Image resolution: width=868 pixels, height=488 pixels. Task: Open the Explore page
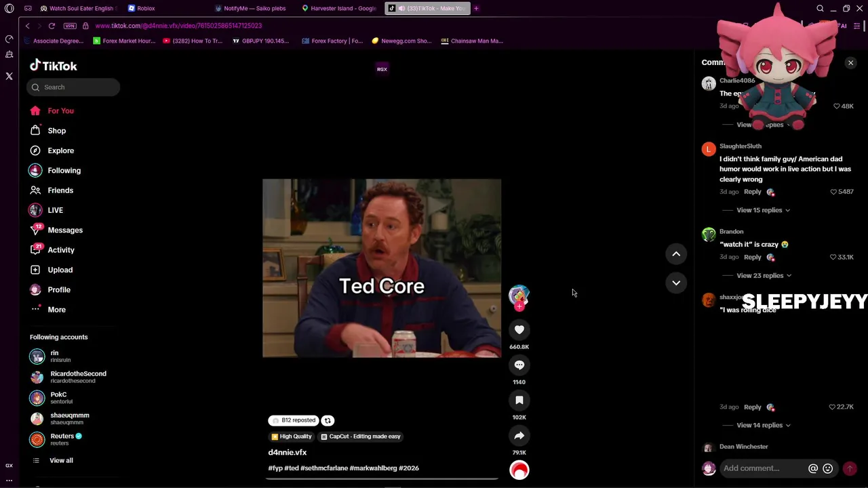pos(60,150)
